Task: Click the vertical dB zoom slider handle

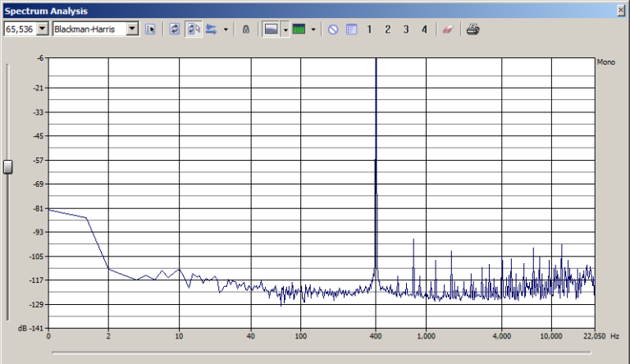Action: tap(7, 166)
